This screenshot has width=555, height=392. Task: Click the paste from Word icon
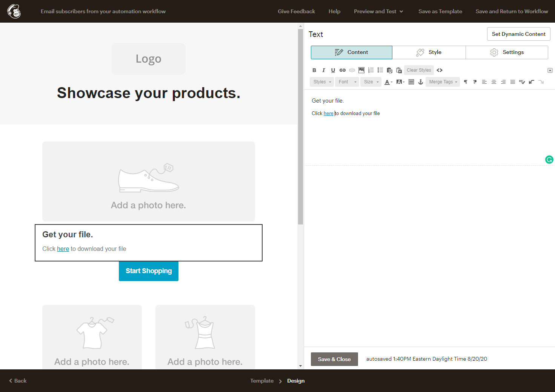(x=399, y=70)
